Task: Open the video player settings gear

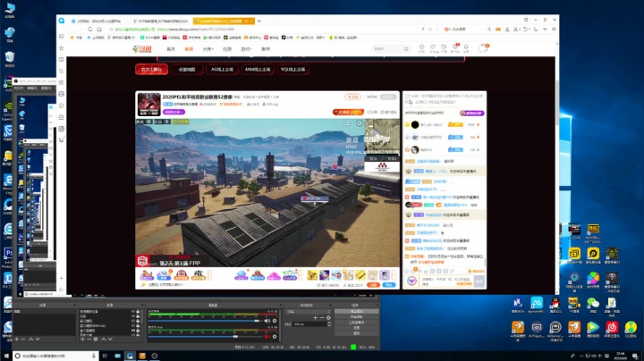Action: [x=360, y=123]
